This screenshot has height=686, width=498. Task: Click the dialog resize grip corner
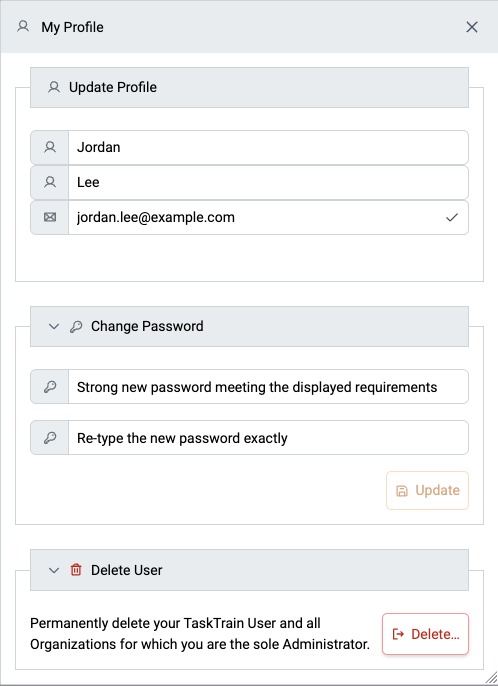point(491,679)
